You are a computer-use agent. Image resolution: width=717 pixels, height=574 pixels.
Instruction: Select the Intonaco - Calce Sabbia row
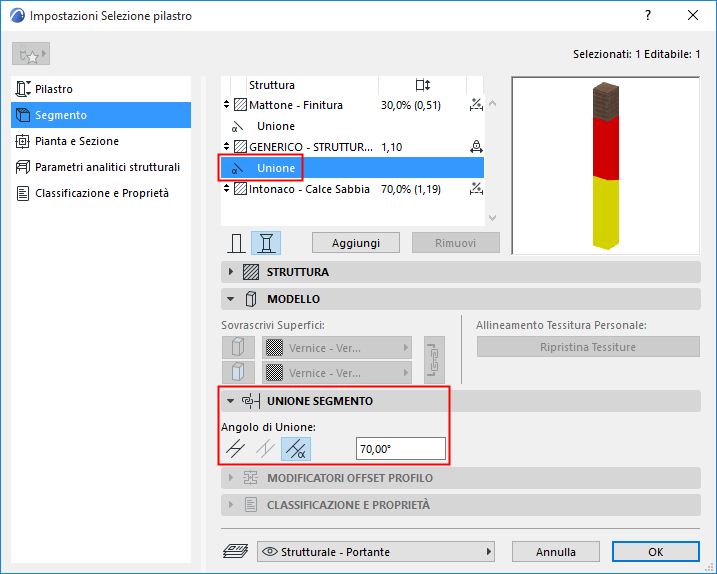(352, 189)
